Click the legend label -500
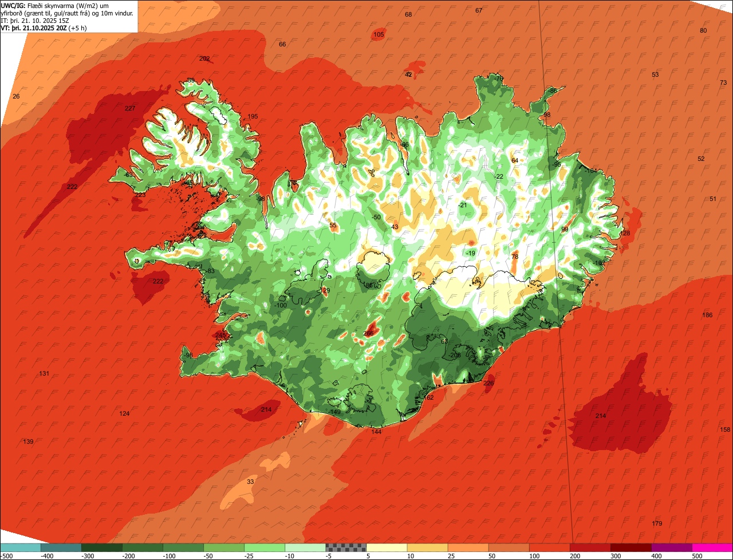 click(x=6, y=556)
